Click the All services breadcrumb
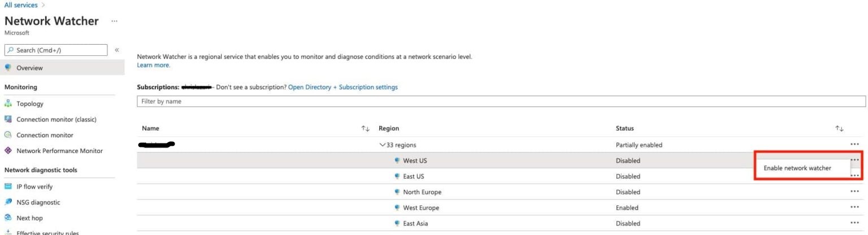The image size is (868, 235). (21, 5)
